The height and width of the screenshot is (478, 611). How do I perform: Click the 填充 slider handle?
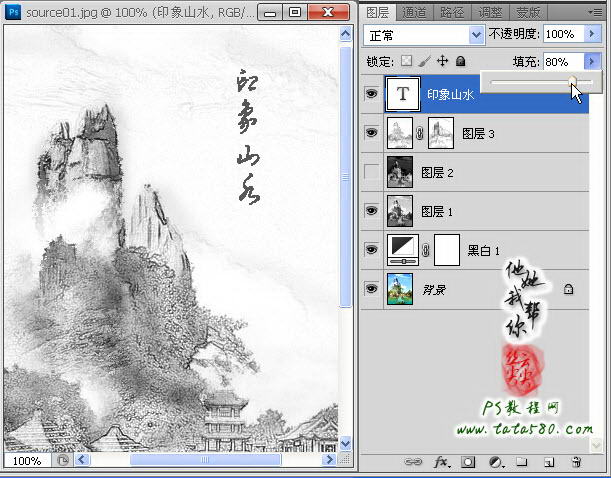click(572, 81)
